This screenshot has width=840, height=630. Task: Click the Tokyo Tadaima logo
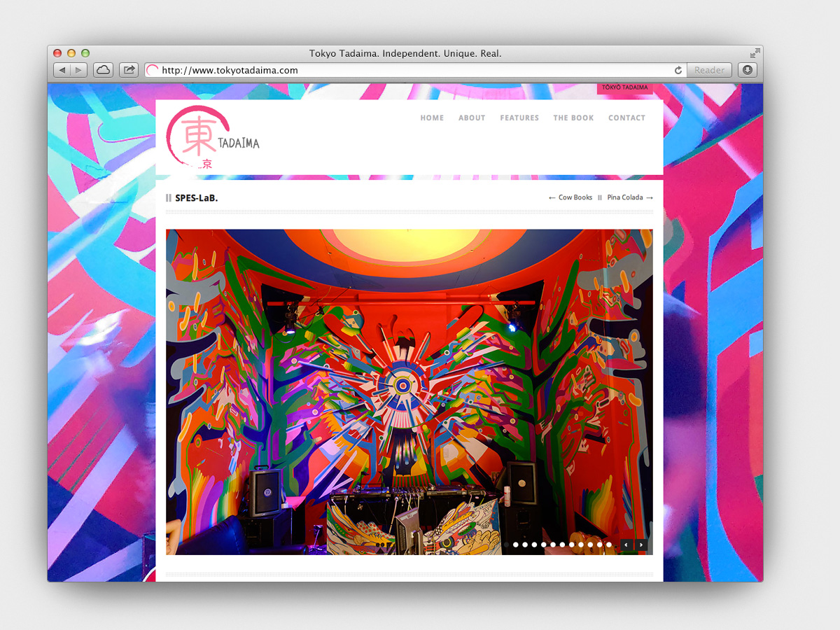point(212,138)
